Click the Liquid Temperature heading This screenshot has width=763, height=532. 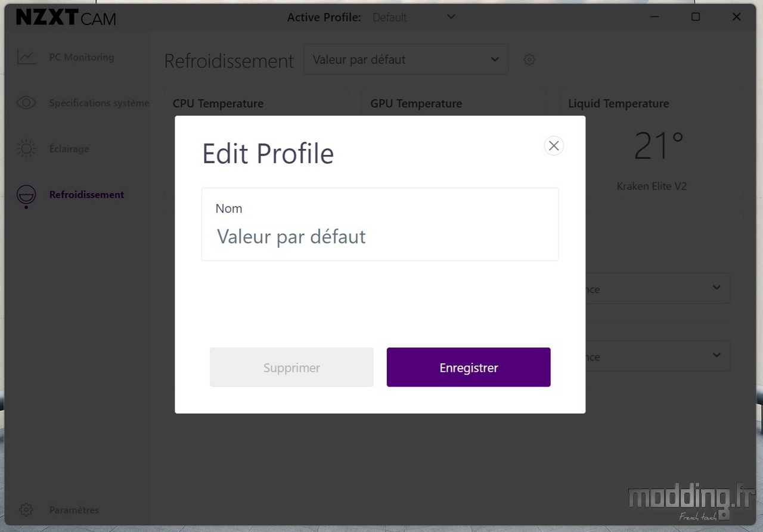point(619,104)
